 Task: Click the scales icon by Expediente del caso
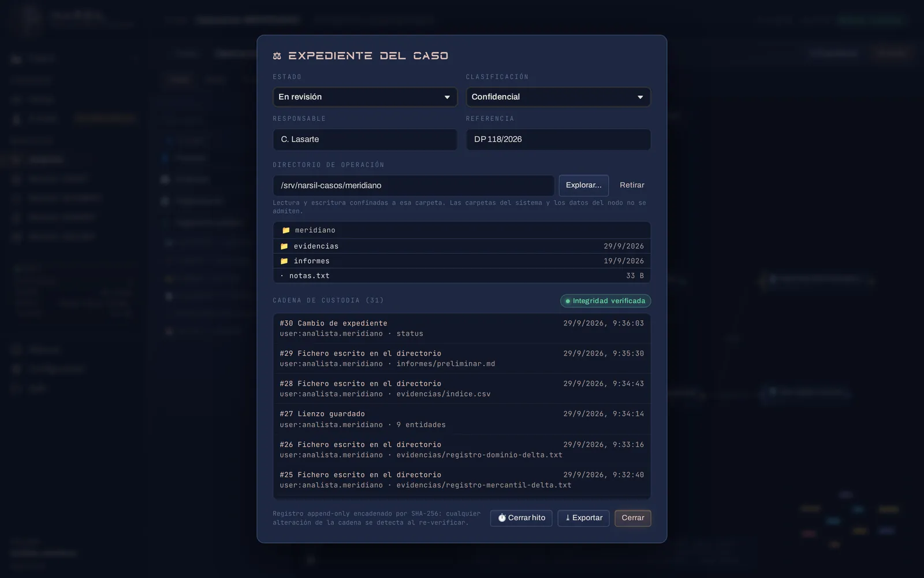click(x=277, y=56)
